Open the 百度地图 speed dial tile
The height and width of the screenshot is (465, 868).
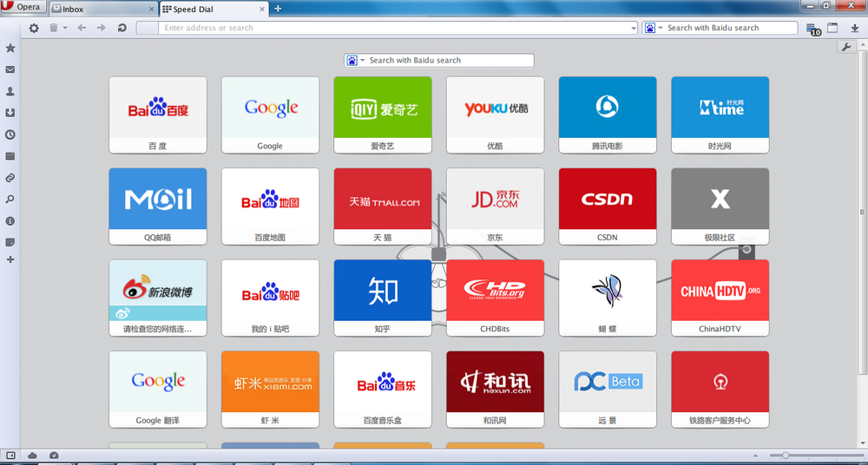pos(270,206)
